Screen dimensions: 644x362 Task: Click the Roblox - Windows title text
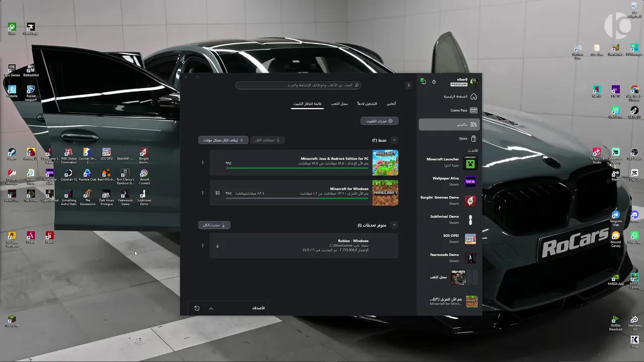353,241
